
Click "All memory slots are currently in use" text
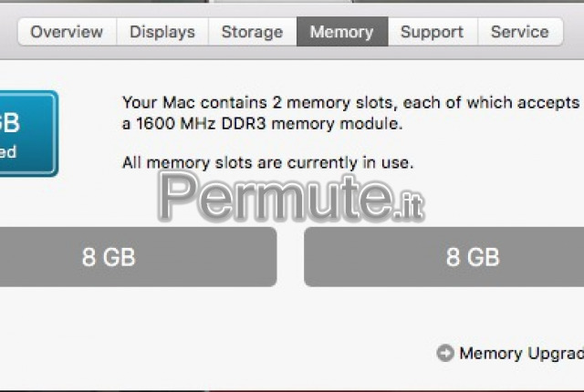267,162
